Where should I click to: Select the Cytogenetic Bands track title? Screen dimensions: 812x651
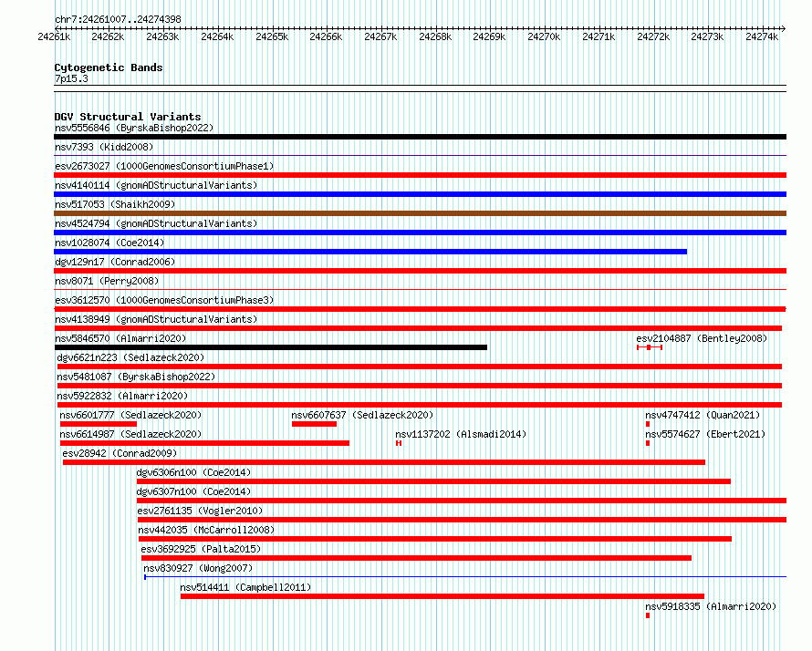point(109,67)
